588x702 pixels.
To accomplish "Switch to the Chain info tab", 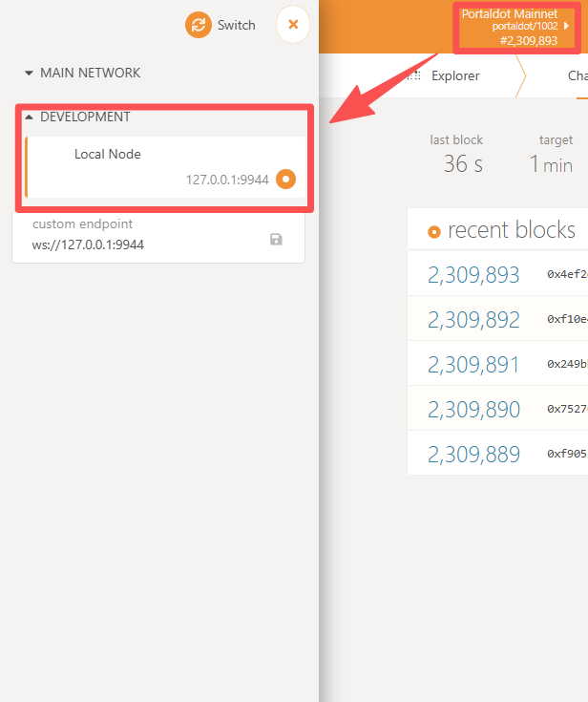I will (577, 75).
